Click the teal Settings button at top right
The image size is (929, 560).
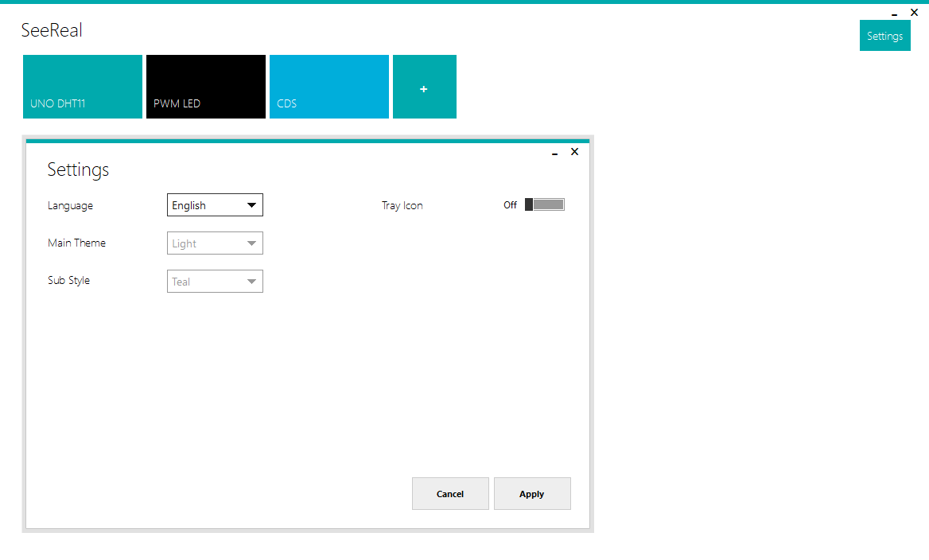(x=884, y=36)
